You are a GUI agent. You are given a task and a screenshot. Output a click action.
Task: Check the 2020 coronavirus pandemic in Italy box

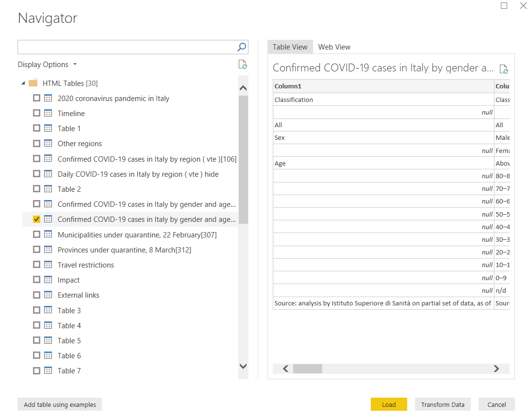36,98
